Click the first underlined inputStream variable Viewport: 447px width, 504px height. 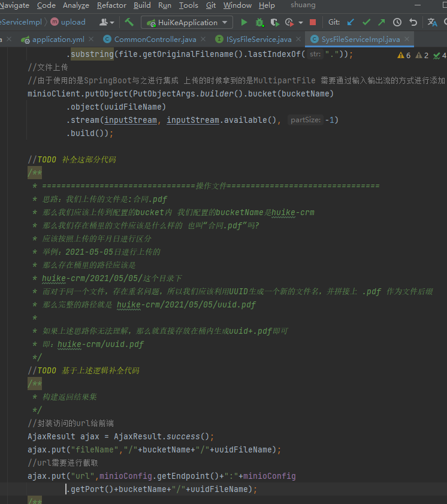[131, 120]
